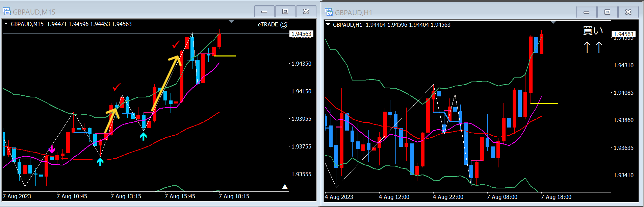Image resolution: width=644 pixels, height=207 pixels.
Task: Minimize the GBPAUD,M15 chart window
Action: 264,11
